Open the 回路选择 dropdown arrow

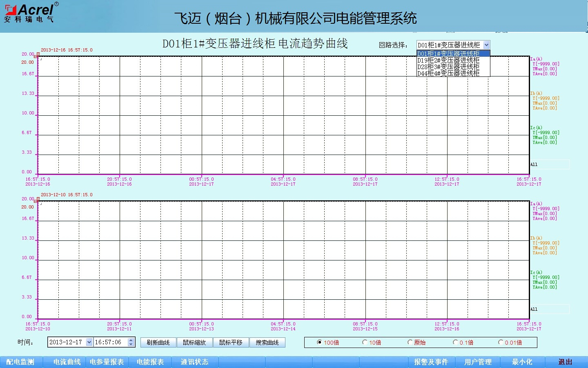pyautogui.click(x=486, y=45)
